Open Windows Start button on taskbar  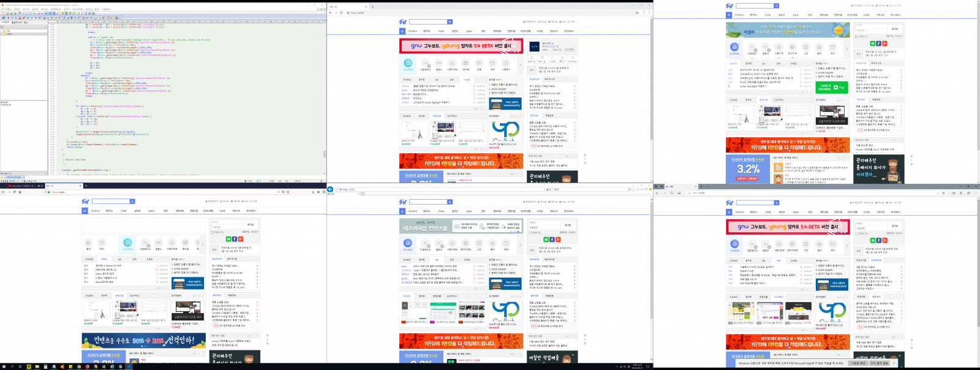coord(3,366)
